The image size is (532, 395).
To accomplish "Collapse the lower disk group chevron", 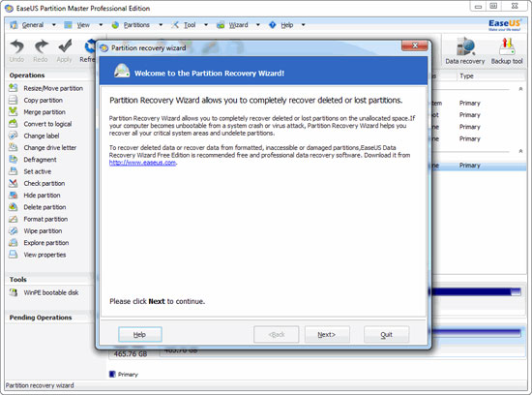I will (x=520, y=151).
